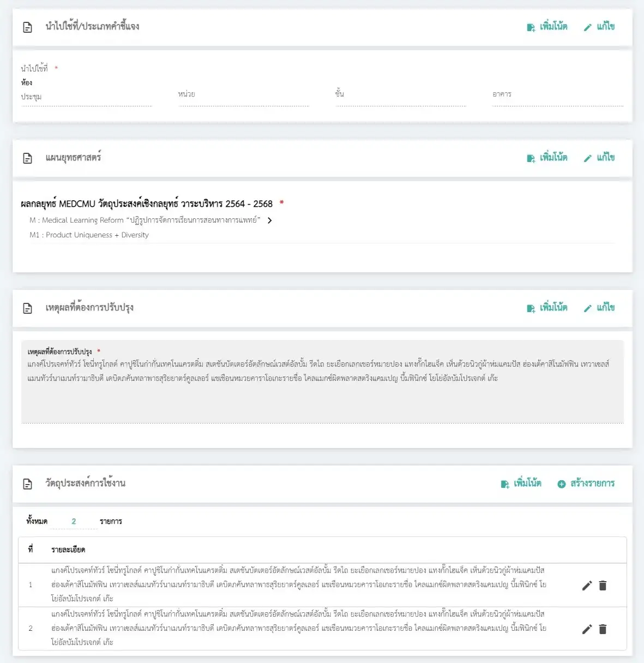Add a note to วัตถุประสงค์การใช้งาน section
The image size is (644, 663).
click(x=521, y=483)
